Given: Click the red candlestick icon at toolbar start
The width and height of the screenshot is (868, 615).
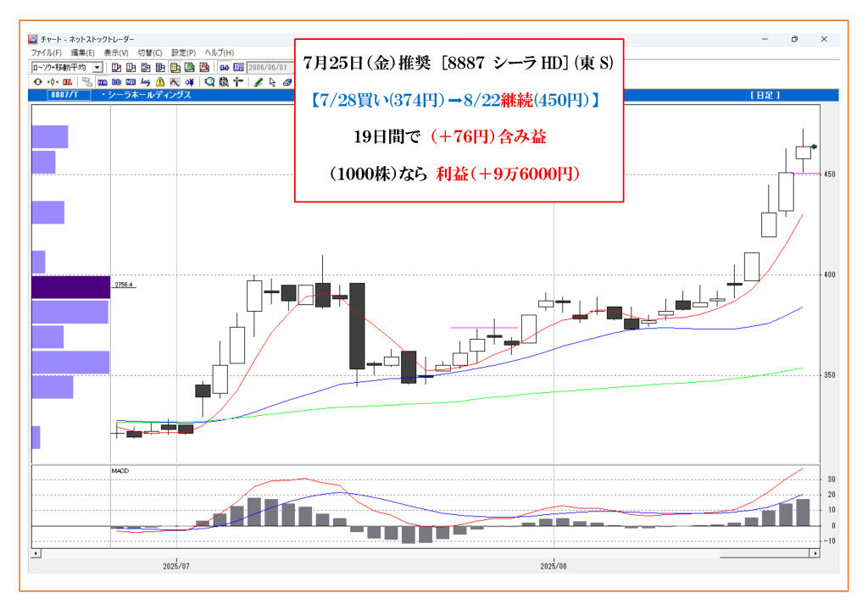Looking at the screenshot, I should coord(37,82).
